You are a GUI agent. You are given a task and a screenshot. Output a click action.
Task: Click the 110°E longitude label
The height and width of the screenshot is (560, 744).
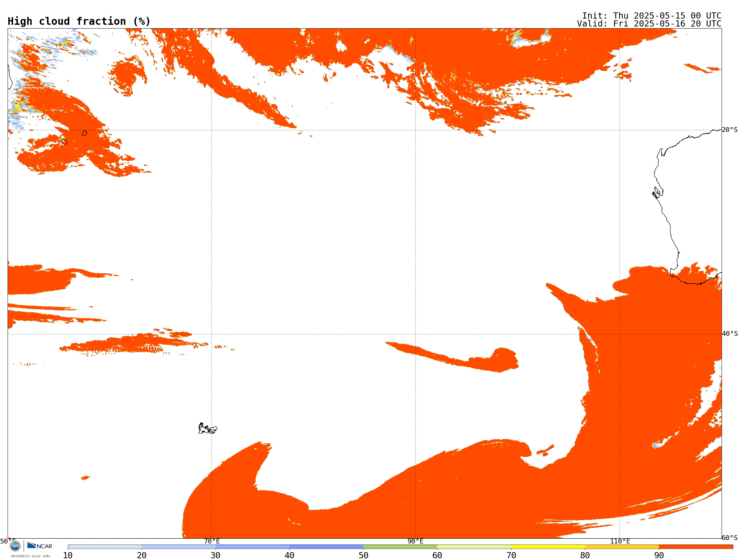click(x=620, y=541)
